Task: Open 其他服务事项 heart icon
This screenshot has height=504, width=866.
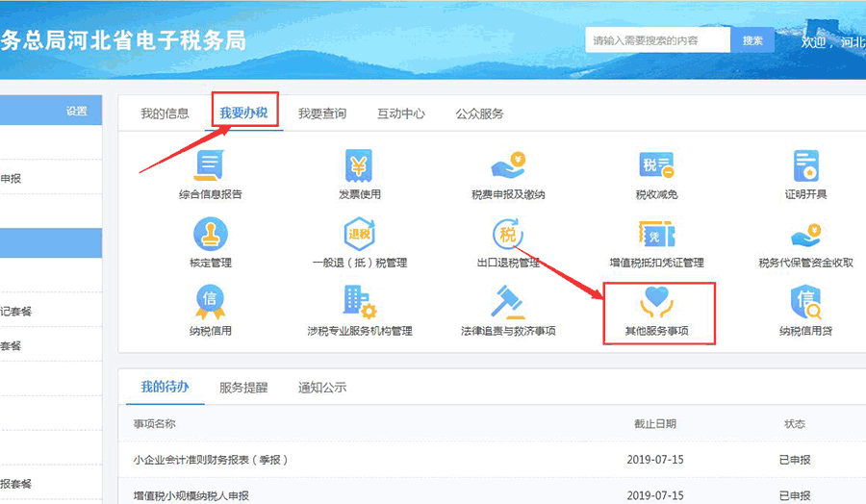Action: tap(656, 303)
